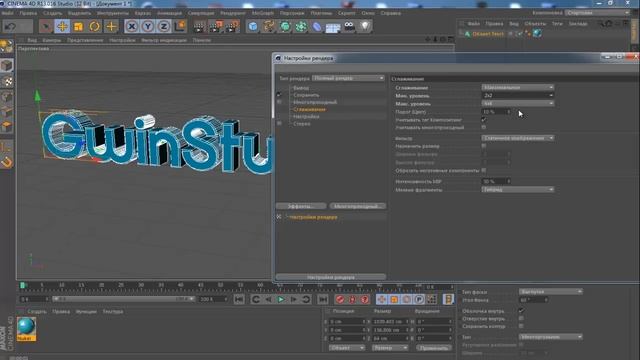This screenshot has width=640, height=360.
Task: Click the Multi-Pass... button
Action: tap(358, 206)
